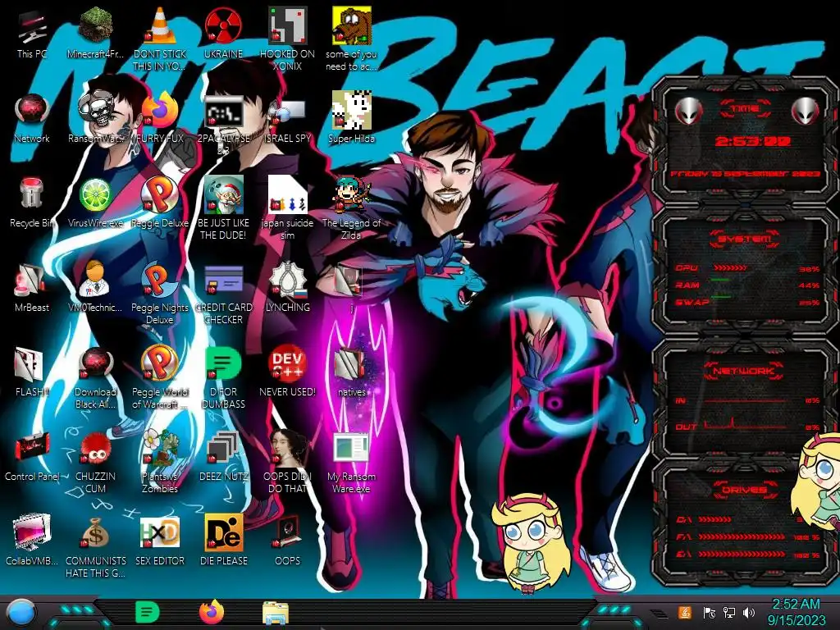Click the volume speaker tray icon
Screen dimensions: 840x630
749,613
